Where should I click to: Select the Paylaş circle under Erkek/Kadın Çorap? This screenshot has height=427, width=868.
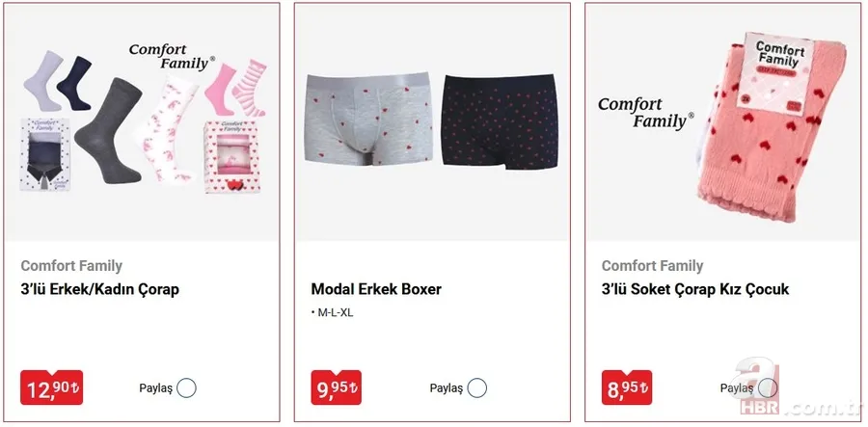click(186, 388)
